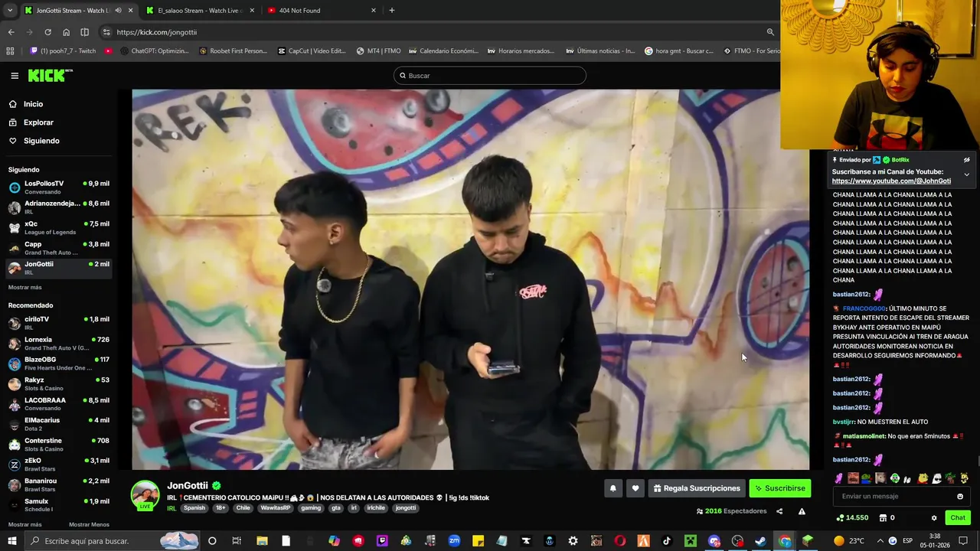Click the Spanish language tag
The image size is (980, 551).
[194, 508]
